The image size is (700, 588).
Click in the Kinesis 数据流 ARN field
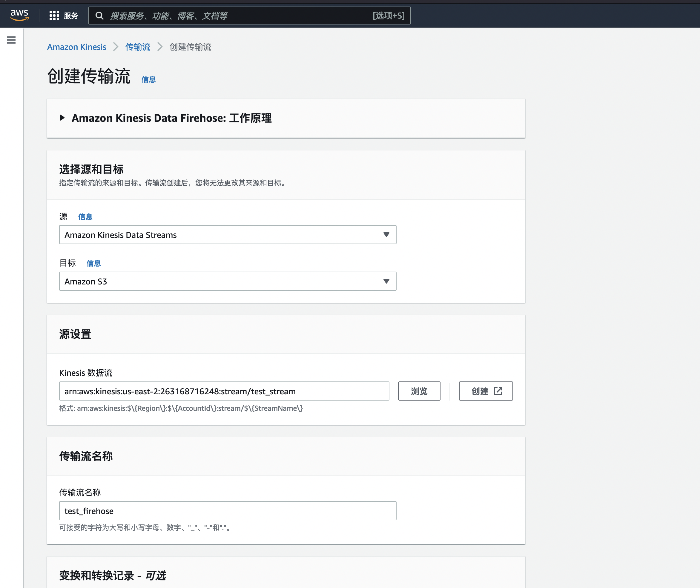[224, 391]
